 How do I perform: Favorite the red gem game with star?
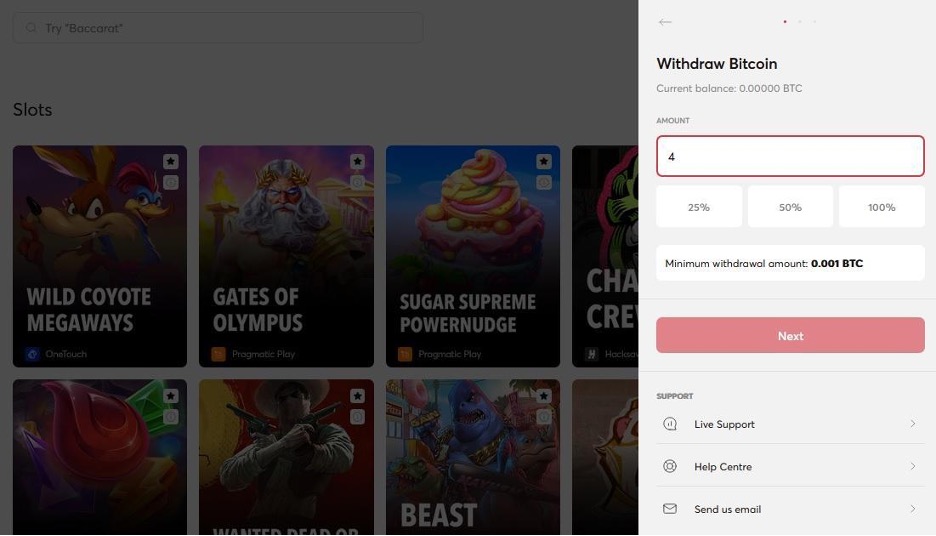click(x=171, y=396)
